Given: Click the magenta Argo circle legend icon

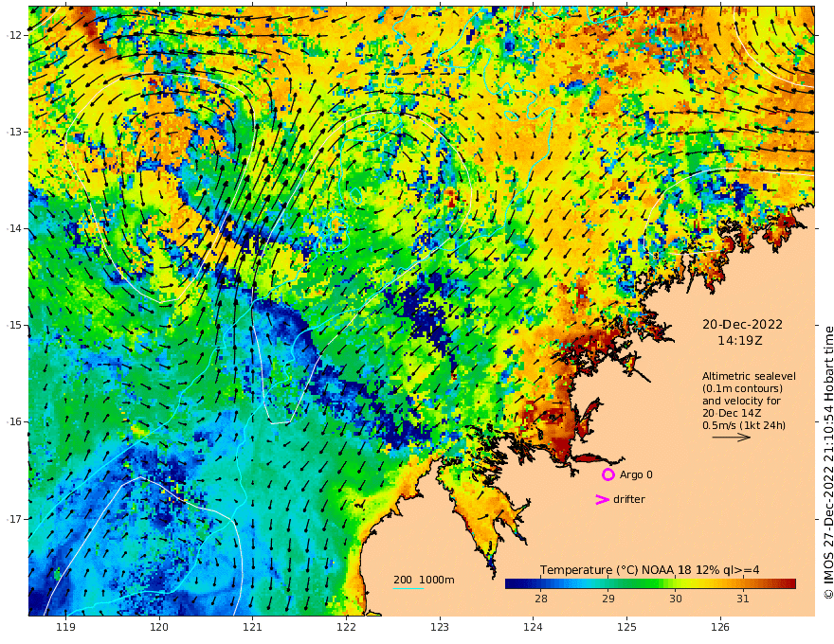Looking at the screenshot, I should click(607, 474).
